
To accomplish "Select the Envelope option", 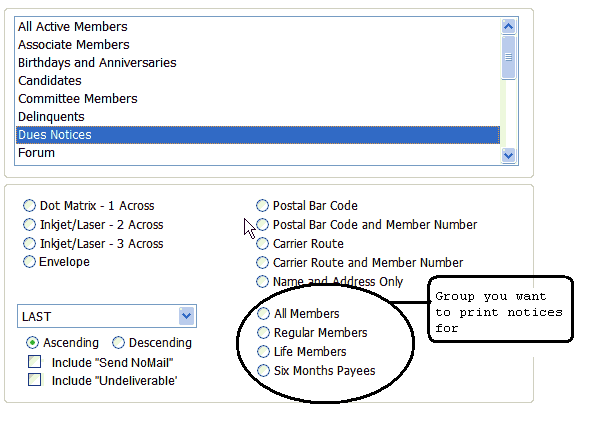I will 29,262.
